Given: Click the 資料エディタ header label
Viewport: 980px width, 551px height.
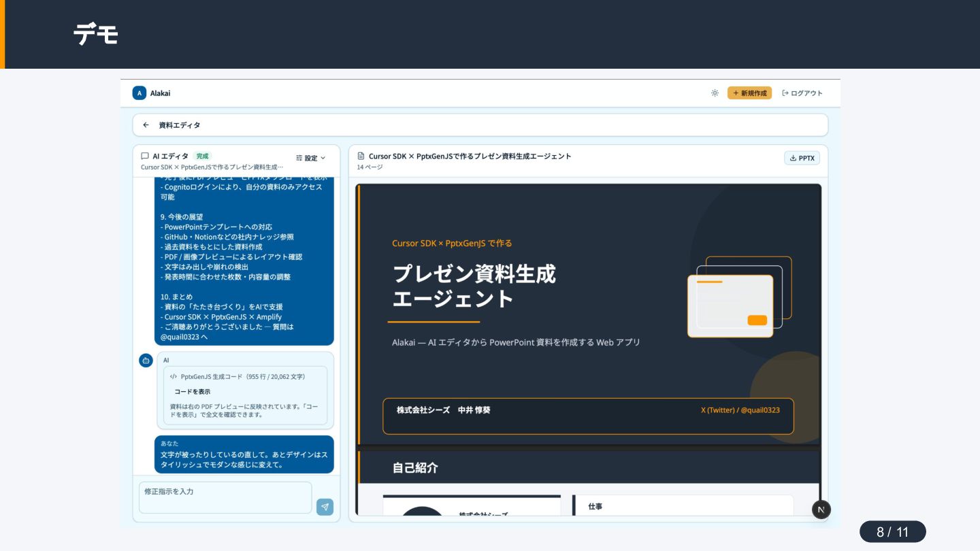Looking at the screenshot, I should coord(180,125).
